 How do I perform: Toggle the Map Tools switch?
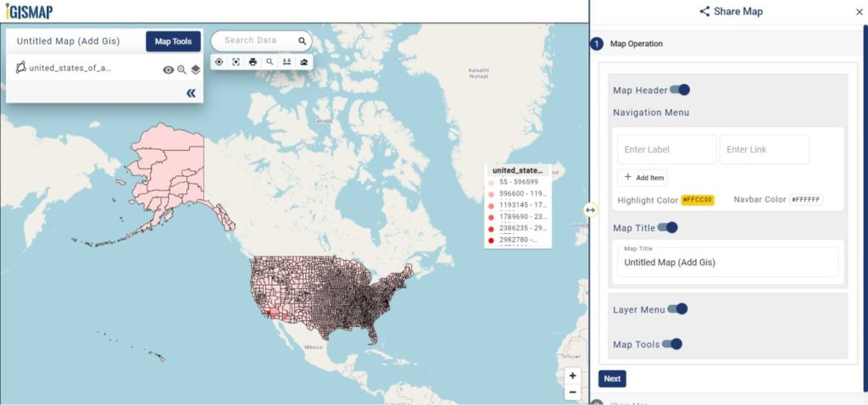click(x=672, y=344)
